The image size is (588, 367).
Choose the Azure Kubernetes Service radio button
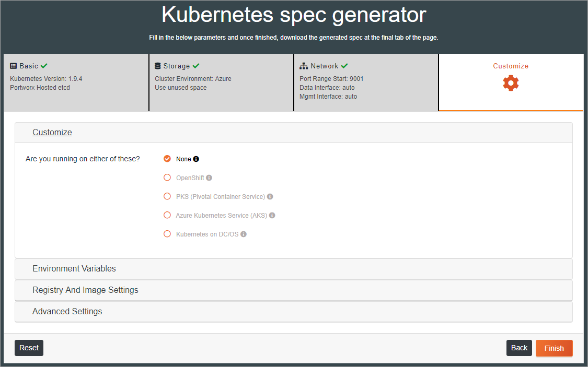click(167, 215)
